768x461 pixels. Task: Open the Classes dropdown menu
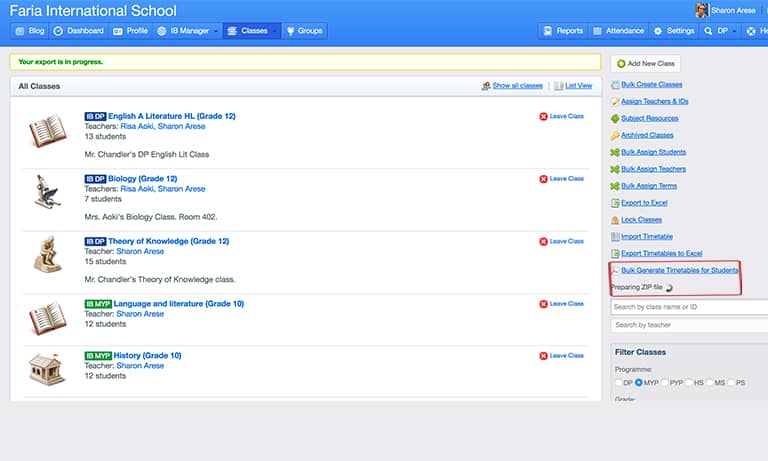coord(252,31)
